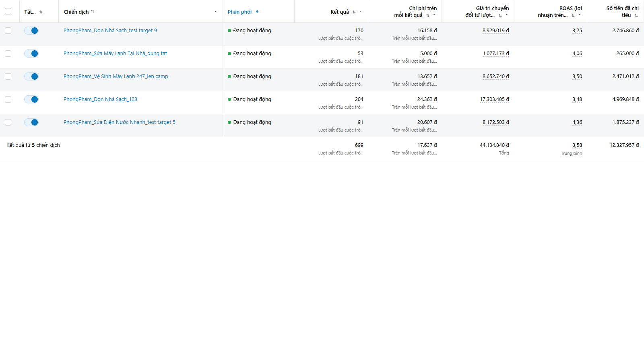The width and height of the screenshot is (644, 342).
Task: Open Chi phí trên mỗi kết quả dropdown
Action: [434, 15]
